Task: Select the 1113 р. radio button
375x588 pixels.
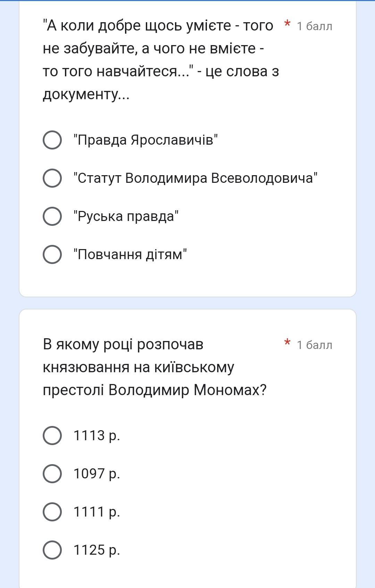Action: tap(52, 435)
